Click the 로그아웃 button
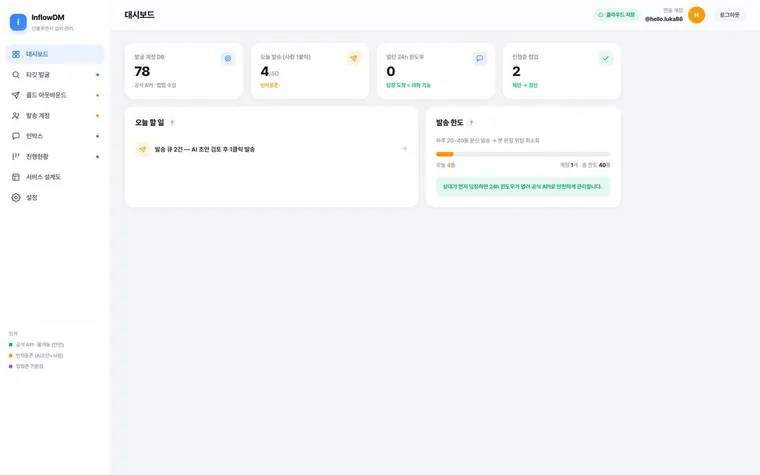The height and width of the screenshot is (475, 760). [x=729, y=15]
